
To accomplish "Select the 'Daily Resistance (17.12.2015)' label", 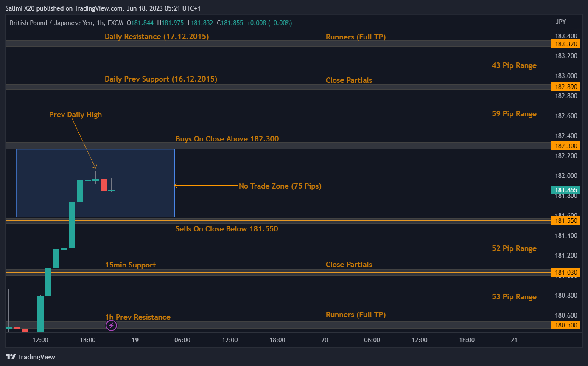I will tap(157, 37).
